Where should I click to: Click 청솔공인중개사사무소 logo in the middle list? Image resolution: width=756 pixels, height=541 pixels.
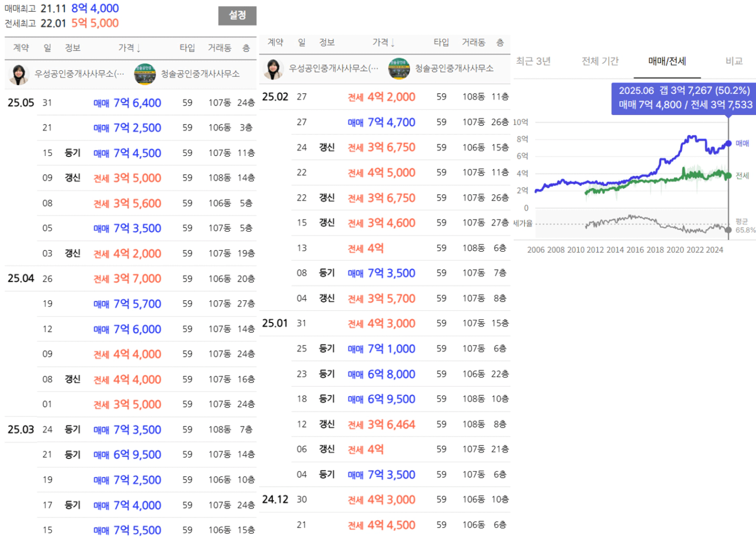coord(399,69)
